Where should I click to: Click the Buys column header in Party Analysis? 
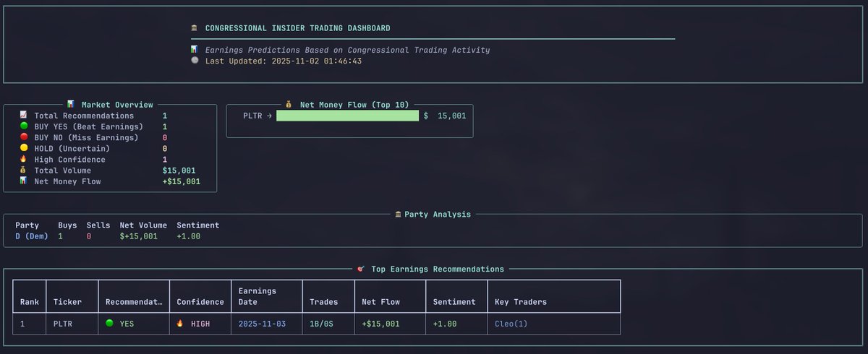click(67, 225)
